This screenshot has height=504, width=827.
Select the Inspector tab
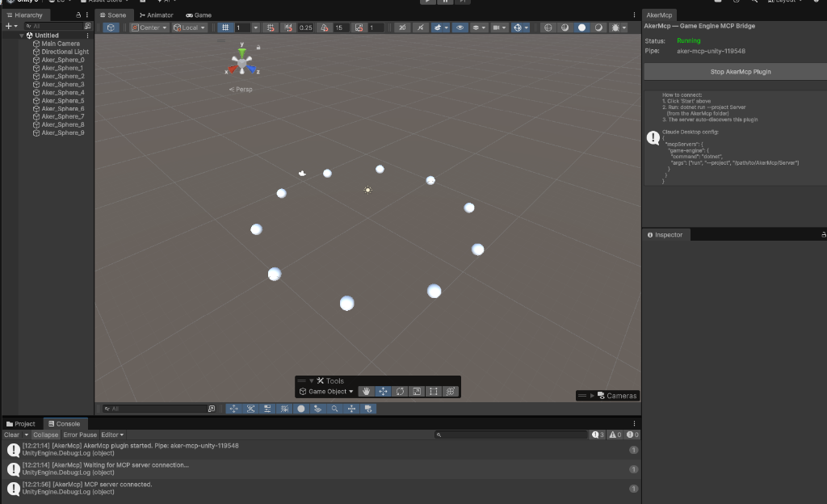point(665,234)
